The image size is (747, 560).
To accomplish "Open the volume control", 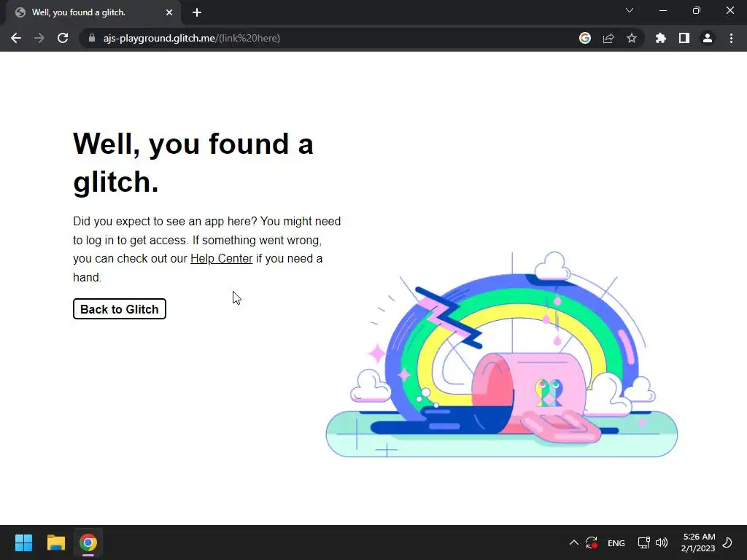I will coord(661,542).
